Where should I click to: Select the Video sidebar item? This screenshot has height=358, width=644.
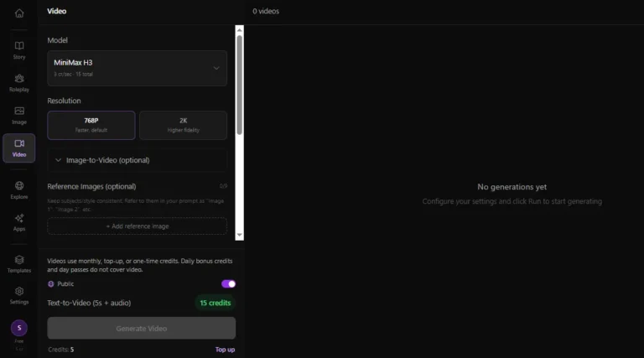(19, 148)
